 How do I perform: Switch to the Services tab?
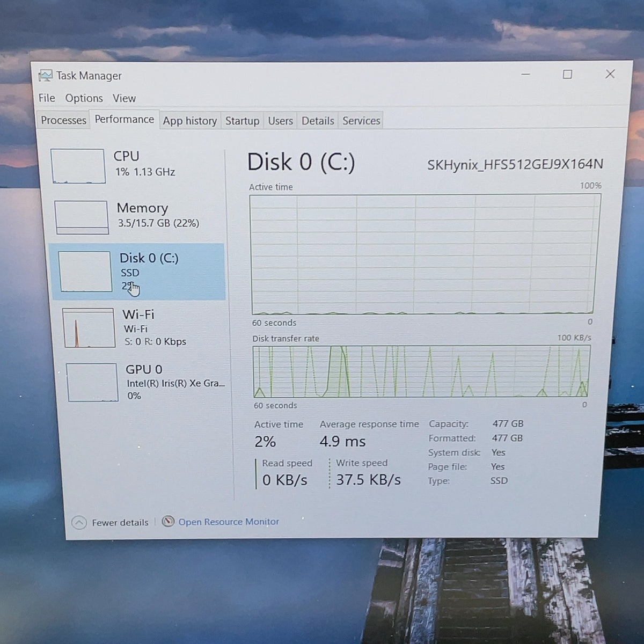pyautogui.click(x=361, y=121)
